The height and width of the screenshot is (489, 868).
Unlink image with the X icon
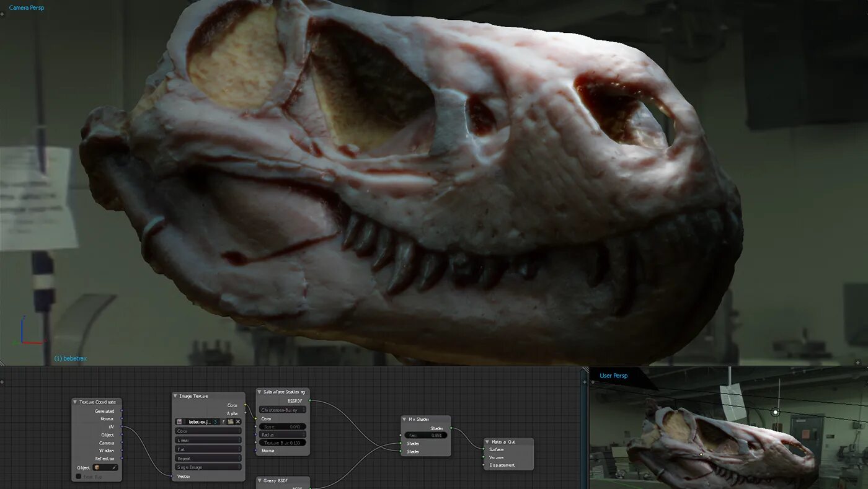[x=238, y=422]
